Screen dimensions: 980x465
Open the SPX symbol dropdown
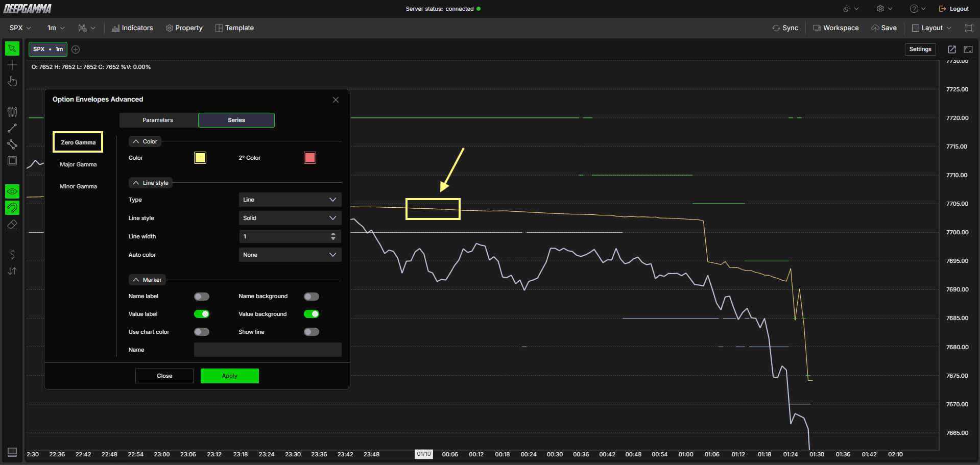coord(20,28)
